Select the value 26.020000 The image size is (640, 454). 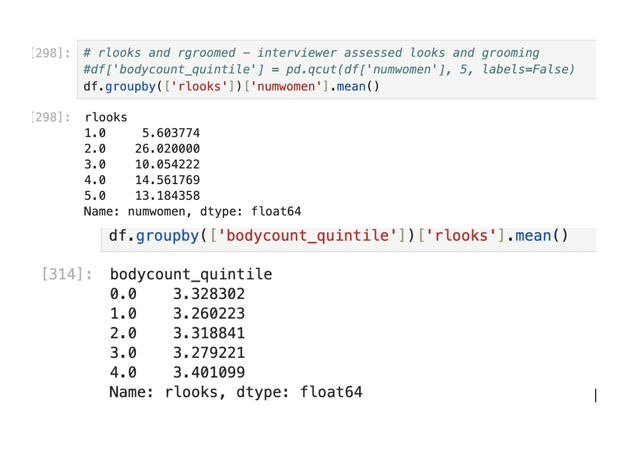[168, 149]
